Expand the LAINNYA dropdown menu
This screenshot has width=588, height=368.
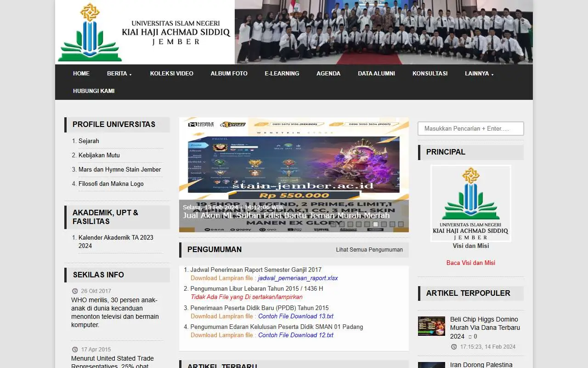pyautogui.click(x=479, y=74)
